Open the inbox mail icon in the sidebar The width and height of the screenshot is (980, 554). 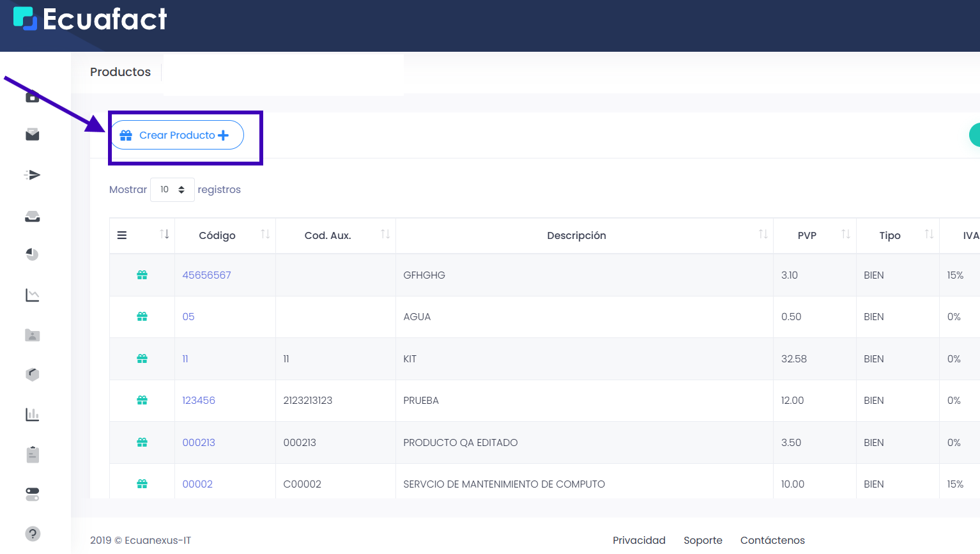32,135
